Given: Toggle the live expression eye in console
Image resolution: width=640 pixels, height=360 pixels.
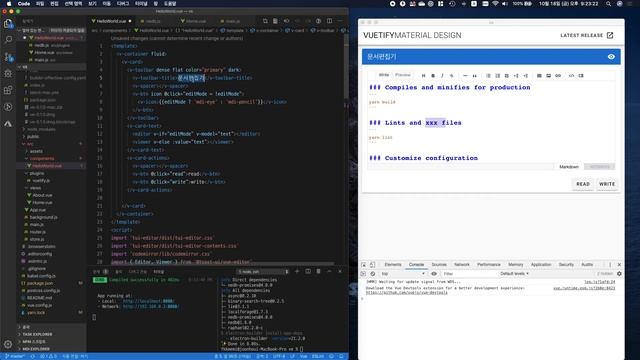Looking at the screenshot, I should [x=434, y=273].
